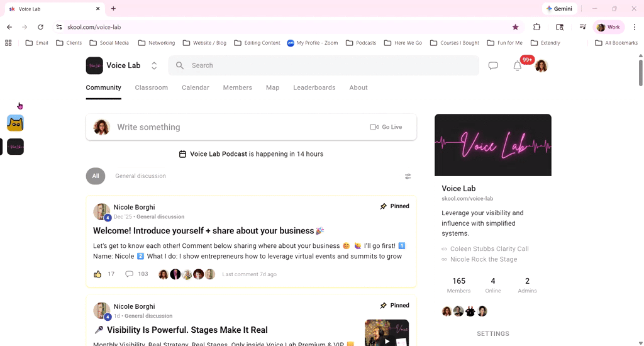View the 2 Admins count
Screen dimensions: 644x346
click(528, 285)
